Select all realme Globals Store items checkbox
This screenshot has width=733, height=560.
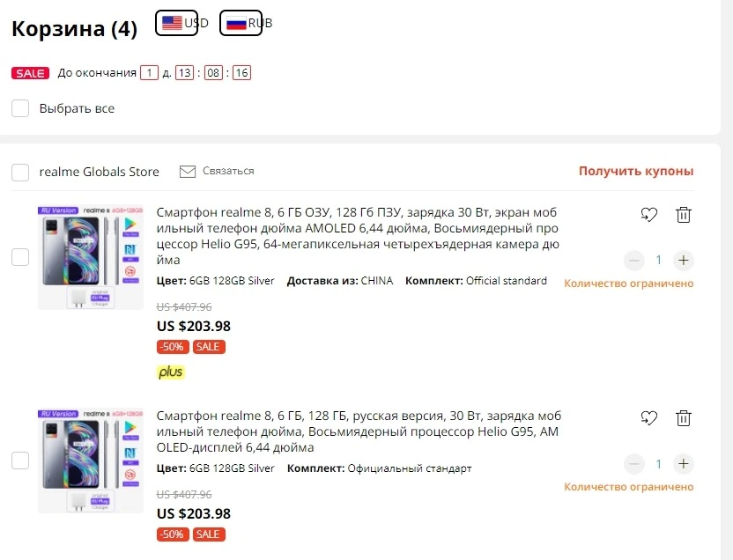click(x=20, y=173)
